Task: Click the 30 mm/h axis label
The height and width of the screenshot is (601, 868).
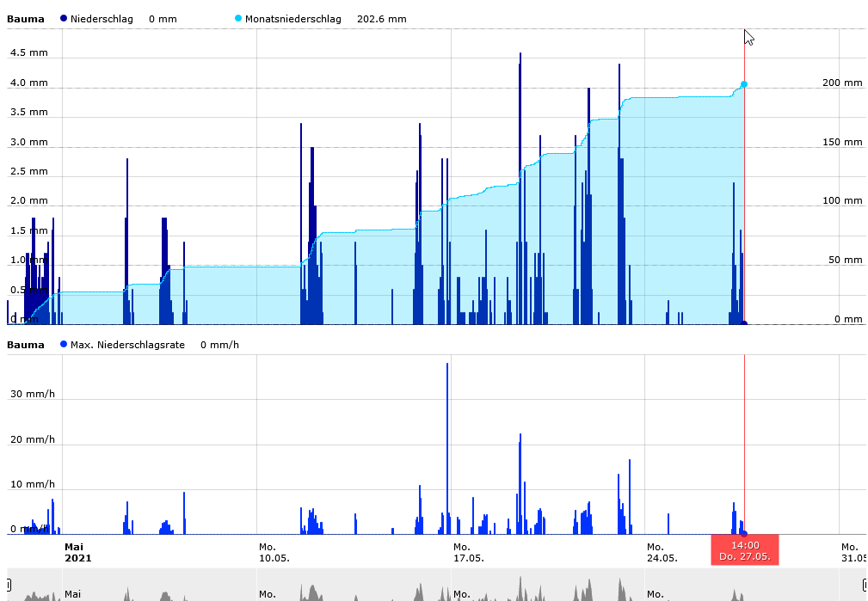Action: point(33,394)
